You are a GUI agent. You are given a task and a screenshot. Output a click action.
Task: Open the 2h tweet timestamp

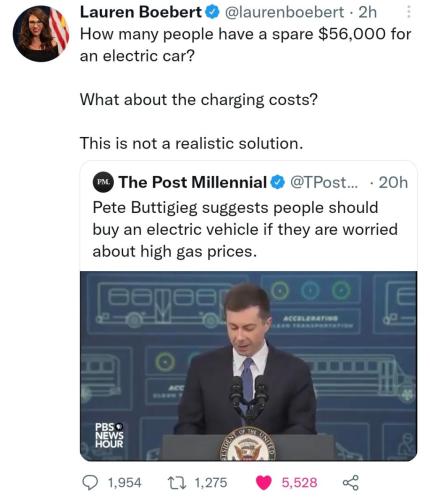[367, 13]
